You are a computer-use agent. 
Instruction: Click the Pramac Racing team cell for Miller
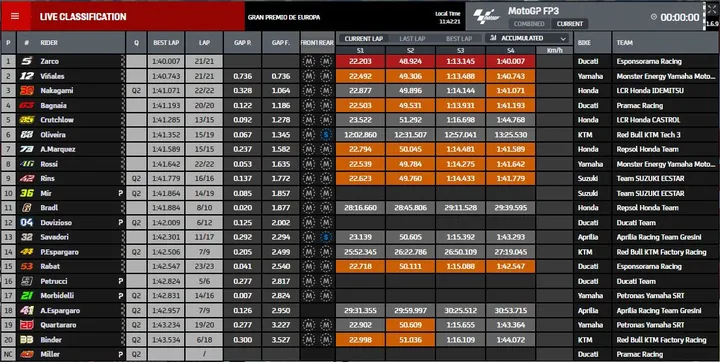pos(665,354)
